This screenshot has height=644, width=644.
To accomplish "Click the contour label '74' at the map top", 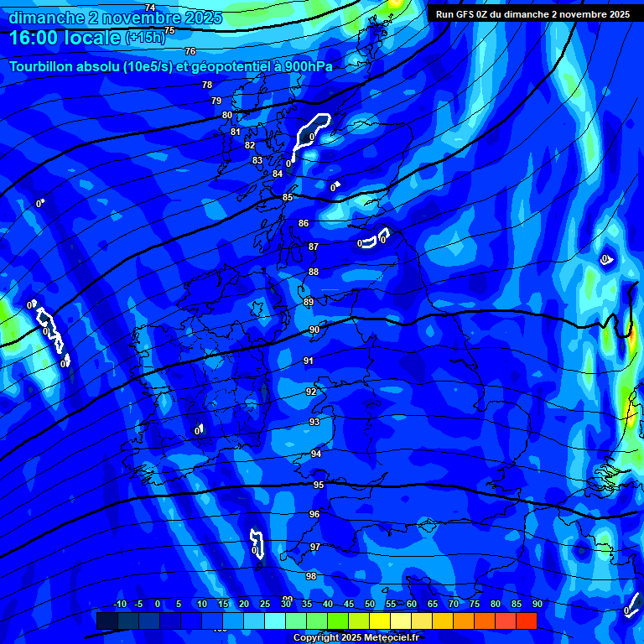I will coord(150,8).
